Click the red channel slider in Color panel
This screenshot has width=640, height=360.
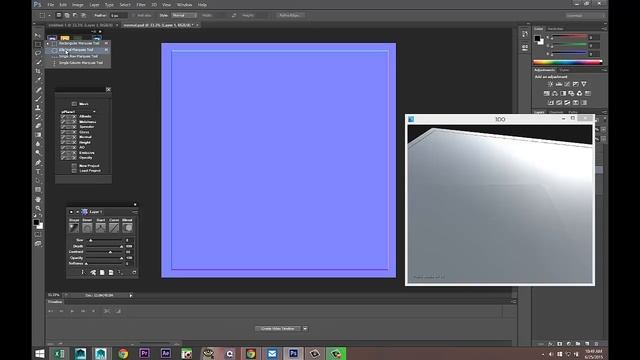pyautogui.click(x=570, y=36)
